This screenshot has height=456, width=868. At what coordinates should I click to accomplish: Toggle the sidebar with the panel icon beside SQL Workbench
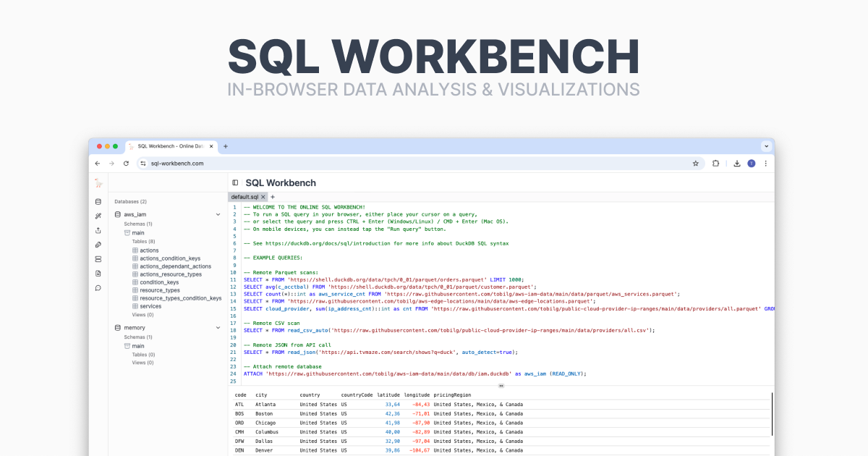pos(234,182)
